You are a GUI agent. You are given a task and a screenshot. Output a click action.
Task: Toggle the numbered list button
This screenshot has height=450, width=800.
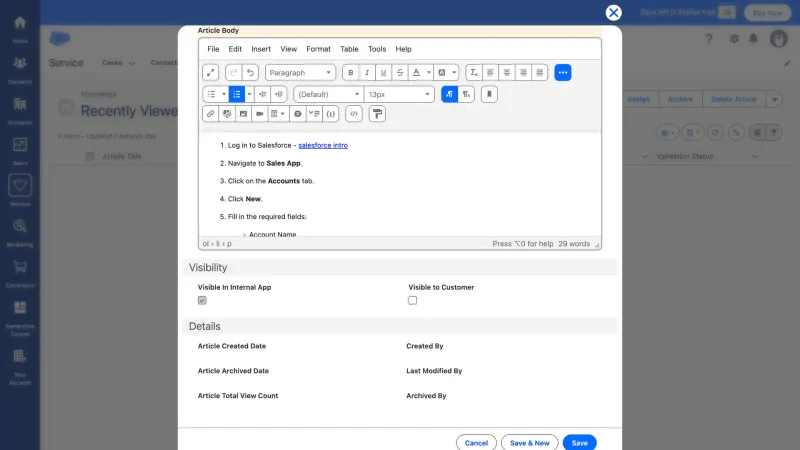pyautogui.click(x=237, y=94)
